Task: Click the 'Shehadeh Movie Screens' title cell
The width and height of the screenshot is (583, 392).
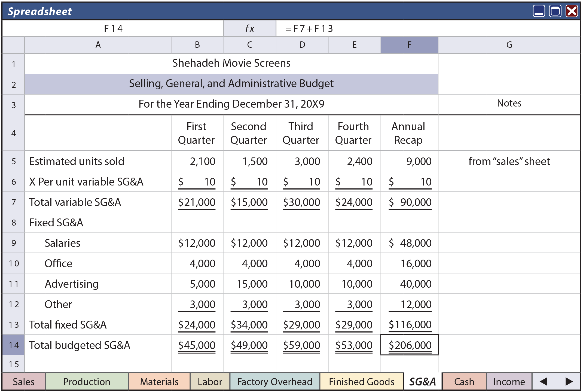Action: pyautogui.click(x=231, y=63)
